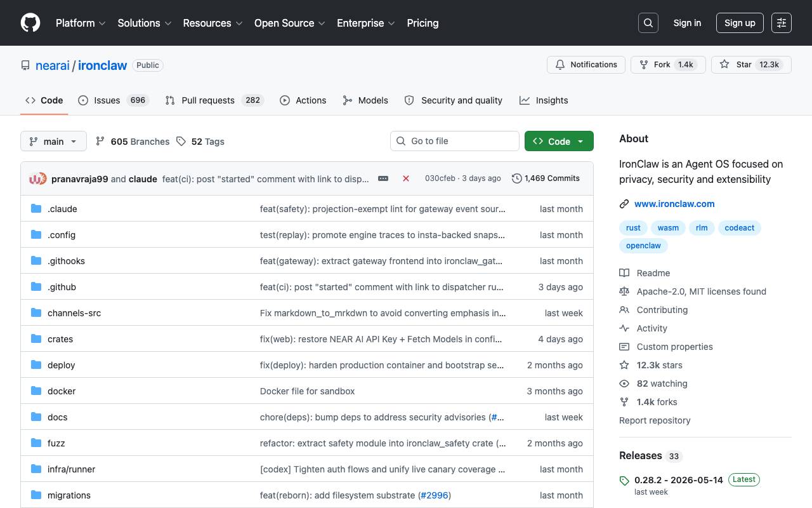Click the migrations folder icon
This screenshot has height=508, width=812.
pos(36,495)
